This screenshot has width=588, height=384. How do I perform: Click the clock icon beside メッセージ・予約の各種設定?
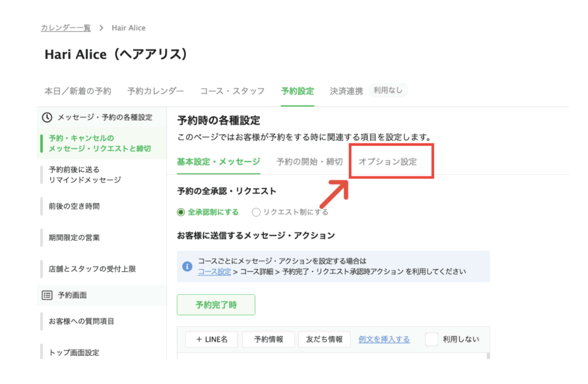(48, 117)
